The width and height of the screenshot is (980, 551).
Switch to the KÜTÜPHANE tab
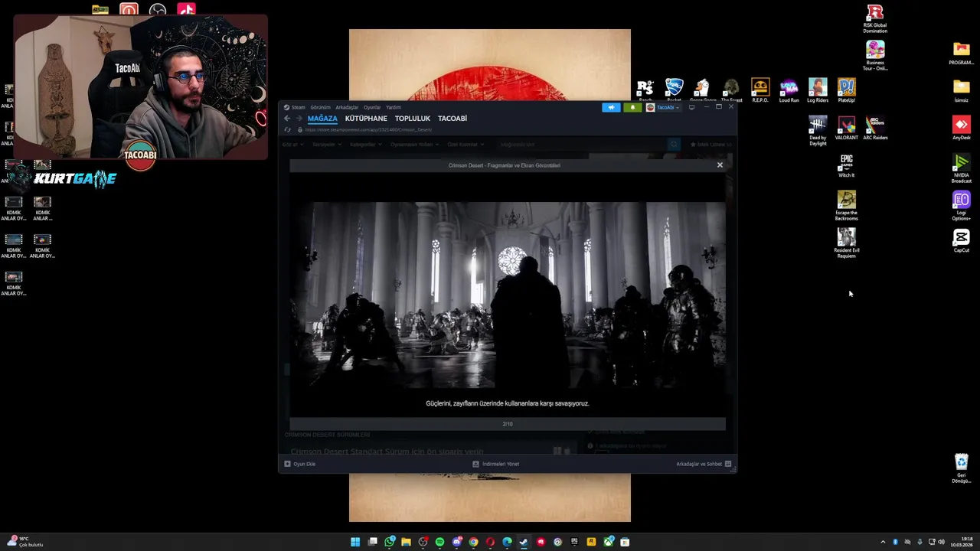[366, 119]
